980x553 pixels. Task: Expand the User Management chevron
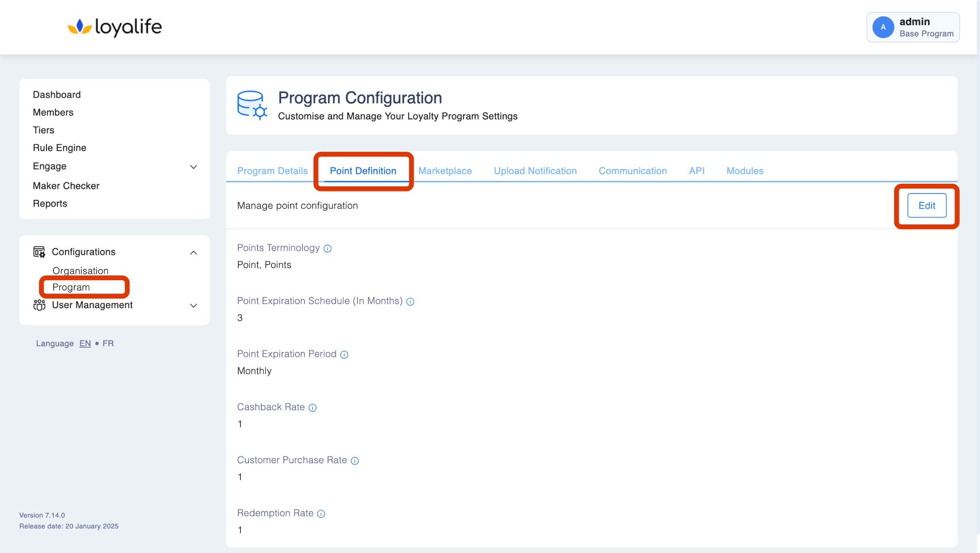point(194,306)
